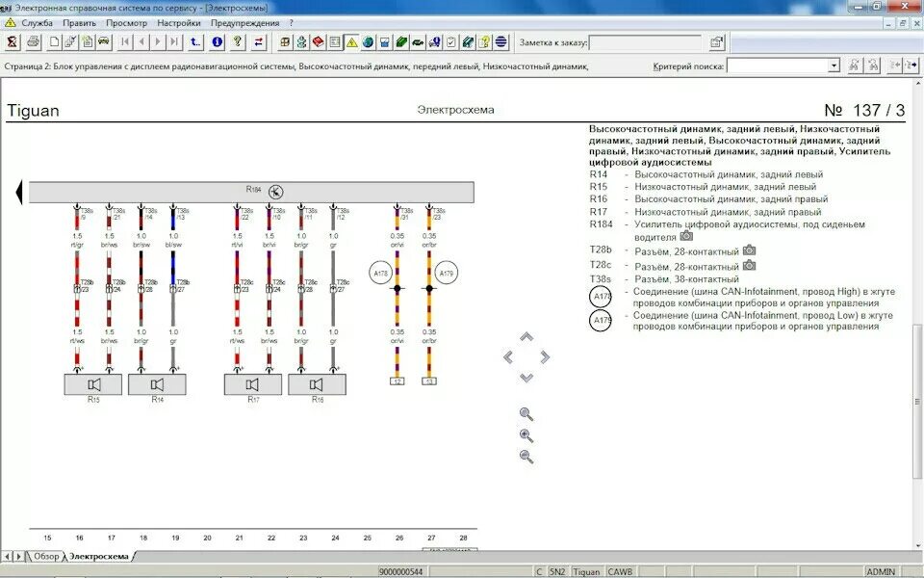Viewport: 924px width, 578px height.
Task: Follow the reference box 13 in diagram
Action: 429,381
